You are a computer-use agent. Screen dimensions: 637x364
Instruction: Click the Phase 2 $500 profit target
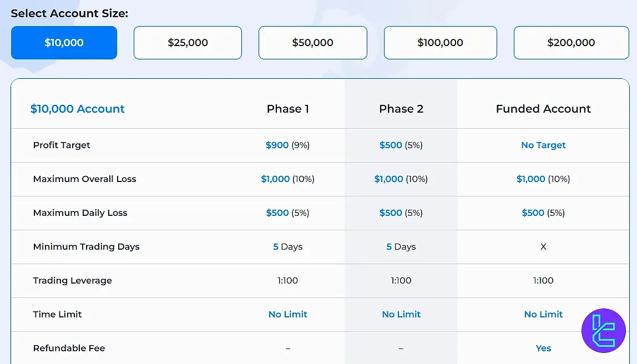[x=391, y=145]
